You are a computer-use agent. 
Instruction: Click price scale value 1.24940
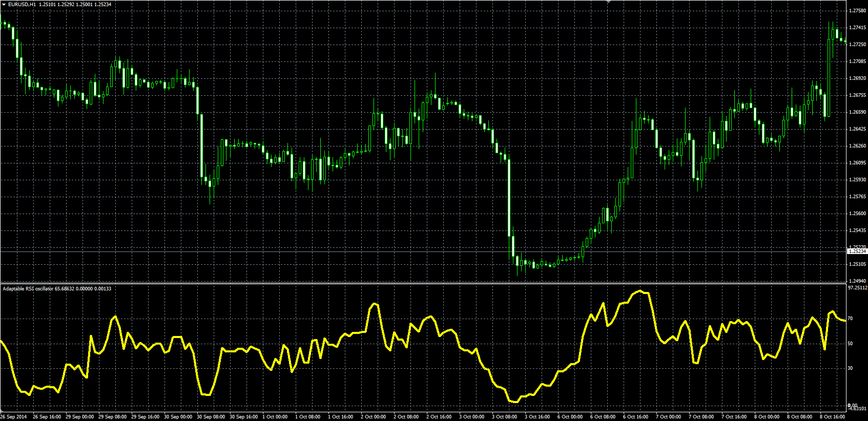point(857,281)
